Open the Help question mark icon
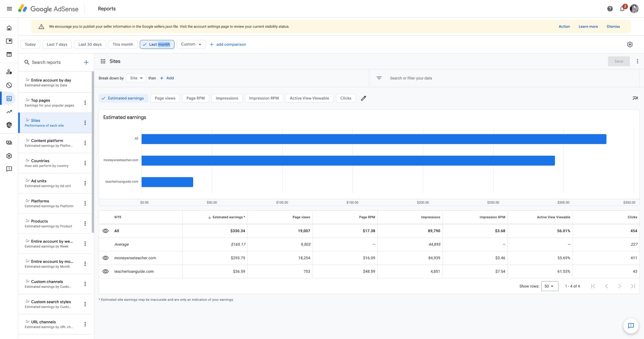This screenshot has height=339, width=644. click(x=610, y=9)
